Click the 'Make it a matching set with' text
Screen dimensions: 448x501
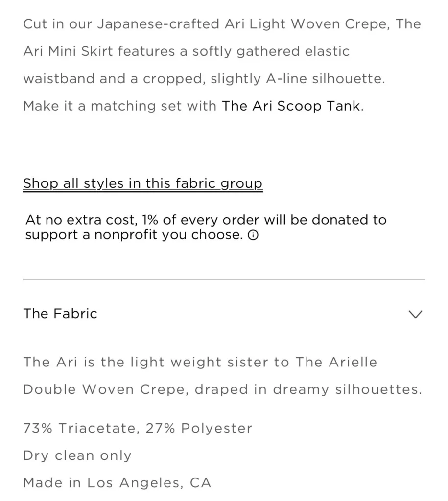tap(119, 106)
